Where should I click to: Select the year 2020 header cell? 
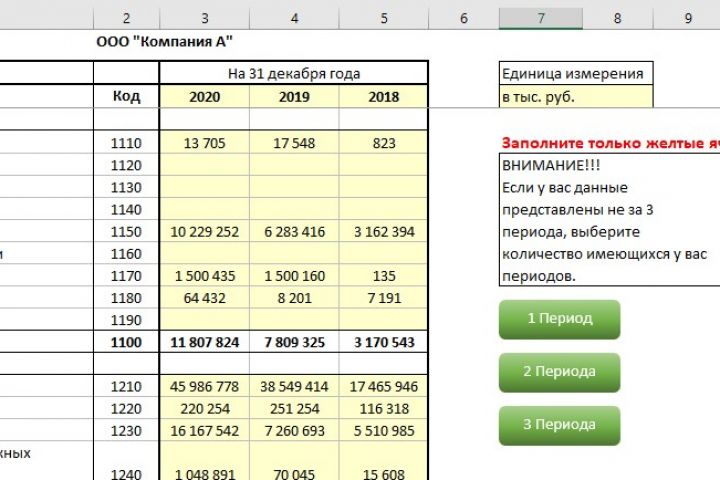pyautogui.click(x=204, y=96)
